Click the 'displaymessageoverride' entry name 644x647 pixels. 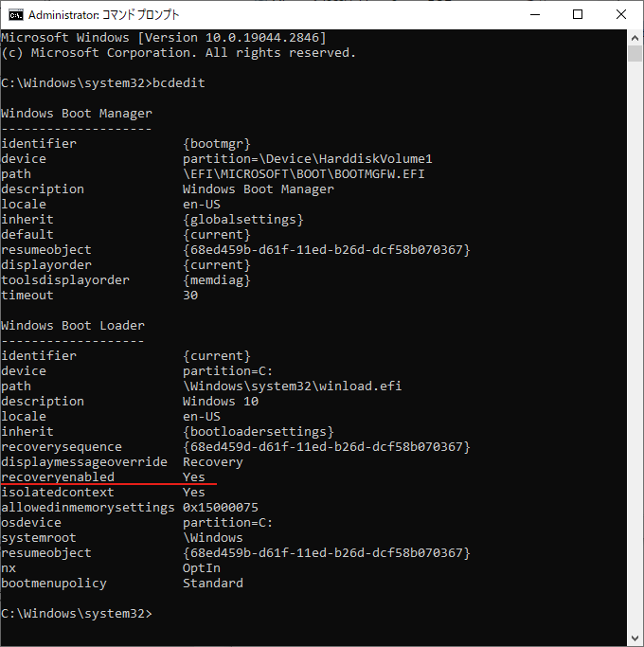84,462
